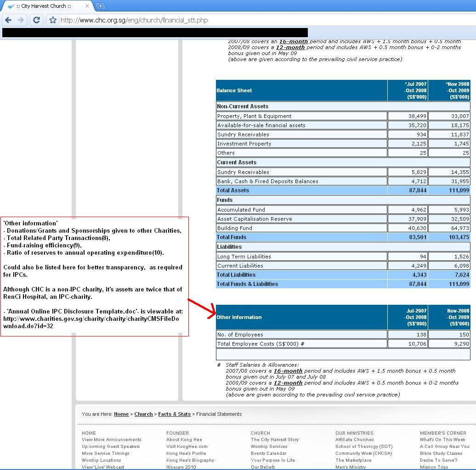Click the HOME footer heading
Screen dimensions: 476x470
click(x=89, y=433)
